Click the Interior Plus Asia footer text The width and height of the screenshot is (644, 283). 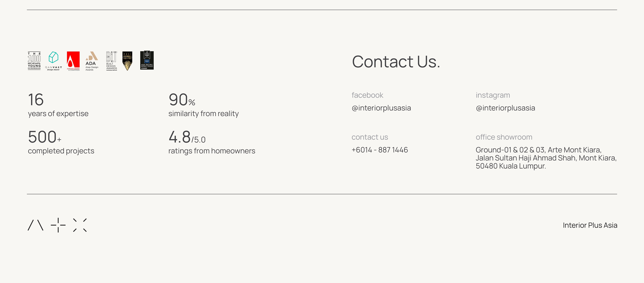[590, 225]
